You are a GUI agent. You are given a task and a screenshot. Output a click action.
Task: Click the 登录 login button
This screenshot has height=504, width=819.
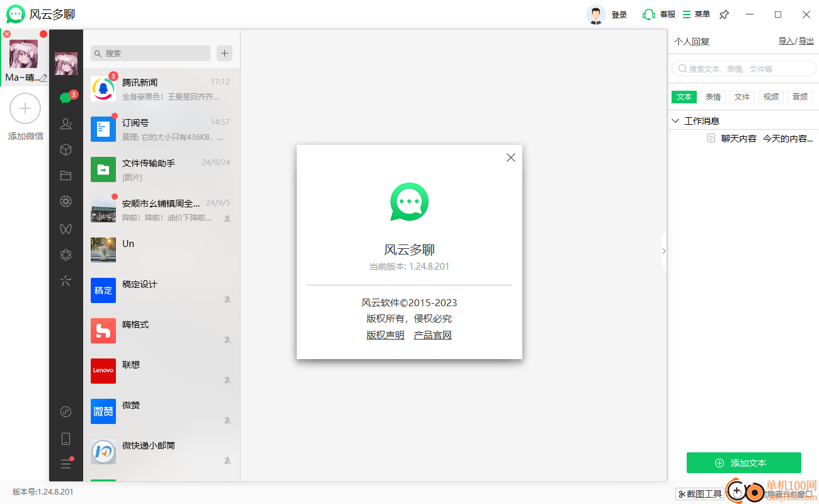tap(619, 14)
